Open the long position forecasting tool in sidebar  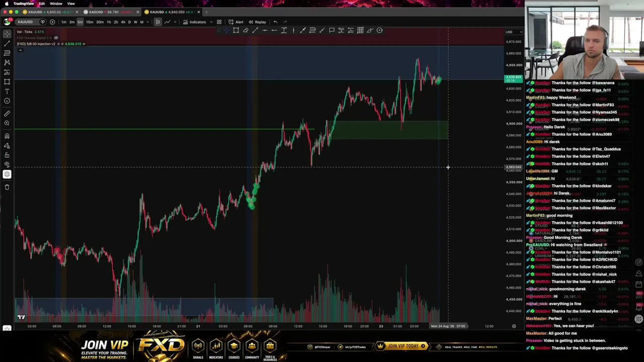tap(7, 72)
